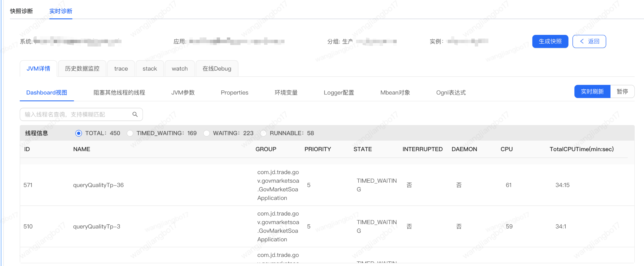Pause refreshing via 暂停 button
This screenshot has height=266, width=644.
coord(622,91)
